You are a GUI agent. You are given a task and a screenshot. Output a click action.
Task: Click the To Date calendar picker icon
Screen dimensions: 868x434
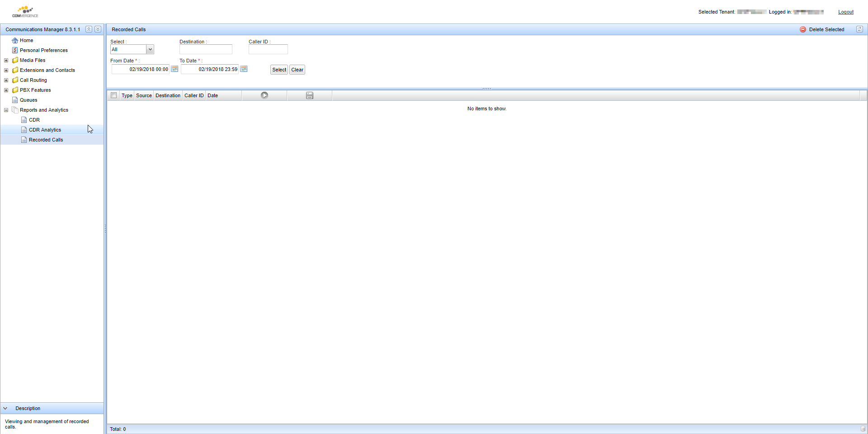[244, 69]
